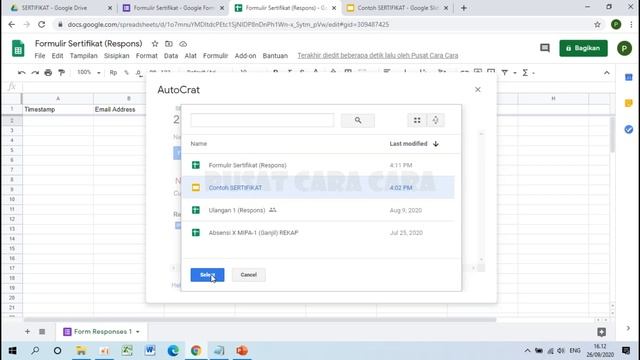Switch to Formulir Sertifikat Google Forms tab
Viewport: 640px width, 360px height.
[x=173, y=8]
